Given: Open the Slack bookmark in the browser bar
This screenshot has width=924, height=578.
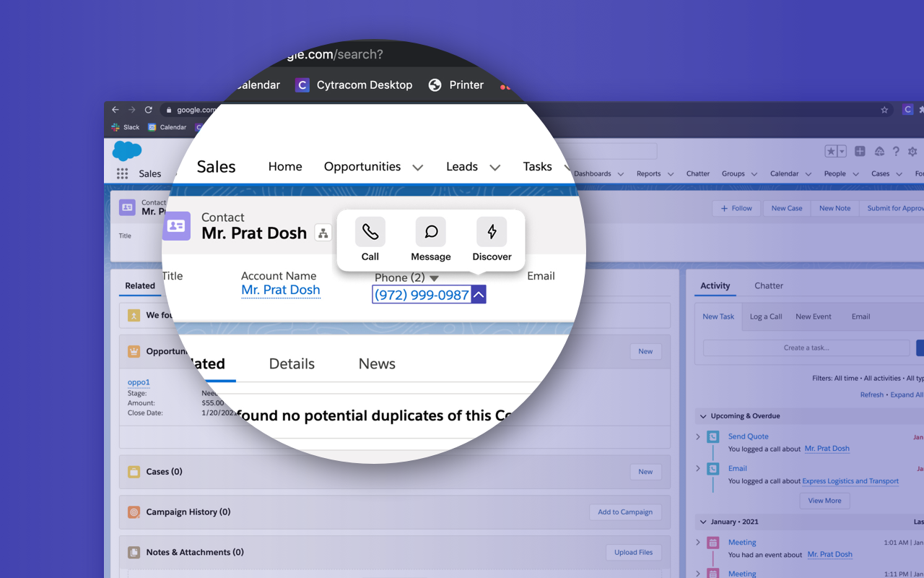Looking at the screenshot, I should [x=124, y=126].
